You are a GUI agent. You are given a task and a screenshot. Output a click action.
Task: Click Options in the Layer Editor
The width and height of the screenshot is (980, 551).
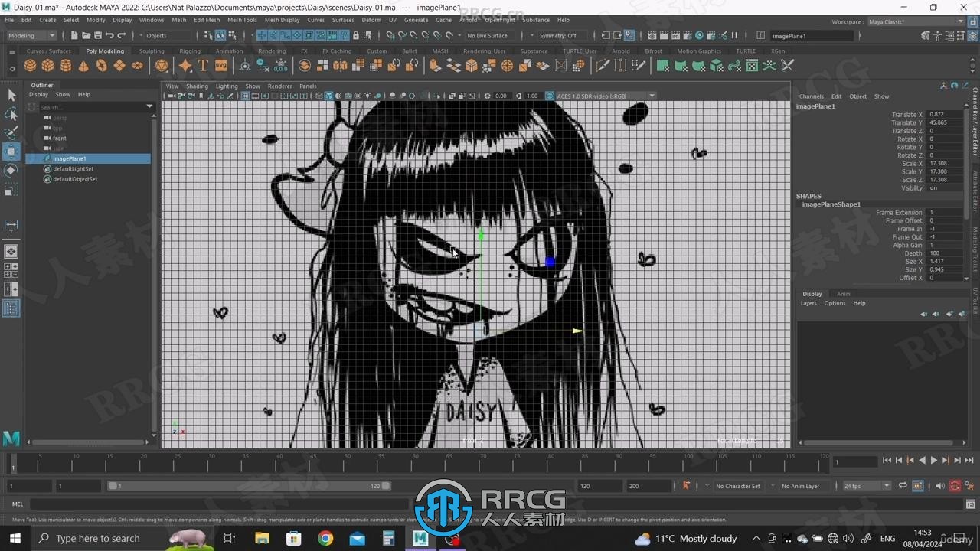coord(835,303)
